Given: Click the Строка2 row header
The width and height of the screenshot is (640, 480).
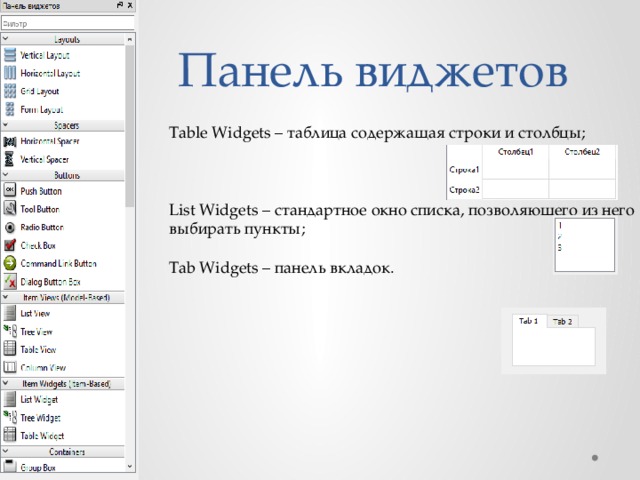Looking at the screenshot, I should coord(464,190).
